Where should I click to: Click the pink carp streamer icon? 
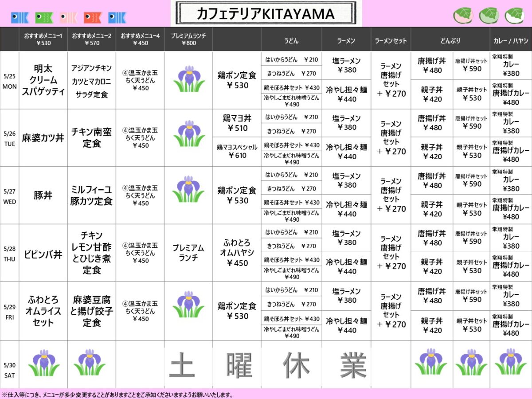point(68,17)
